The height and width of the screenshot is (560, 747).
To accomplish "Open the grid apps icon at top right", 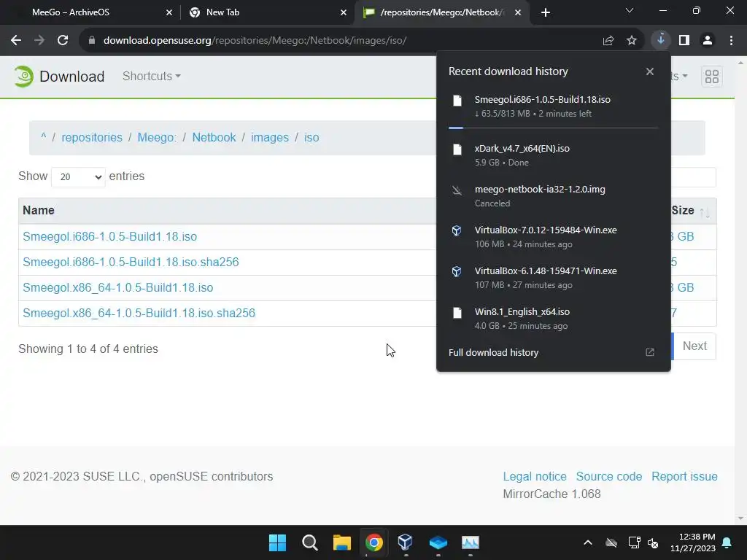I will [x=712, y=77].
